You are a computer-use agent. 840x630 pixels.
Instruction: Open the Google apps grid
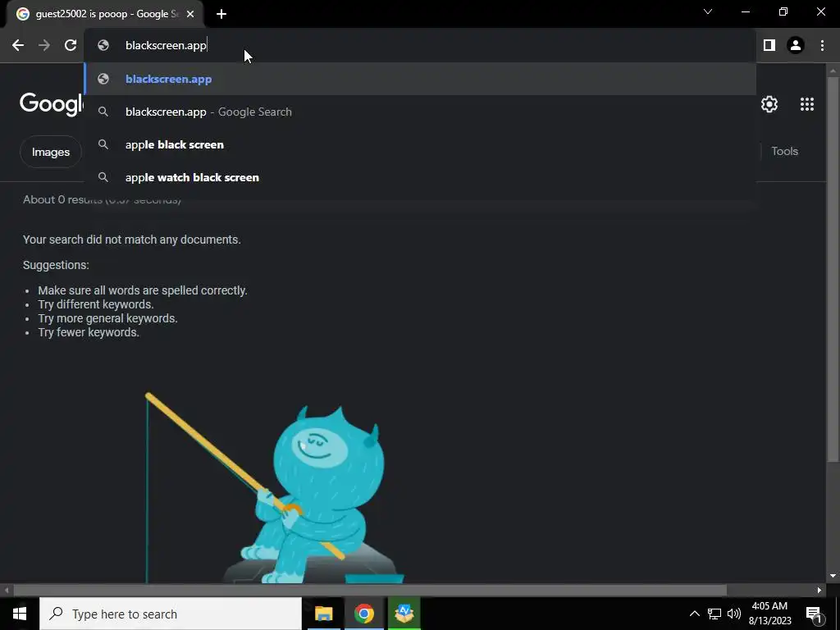(807, 104)
